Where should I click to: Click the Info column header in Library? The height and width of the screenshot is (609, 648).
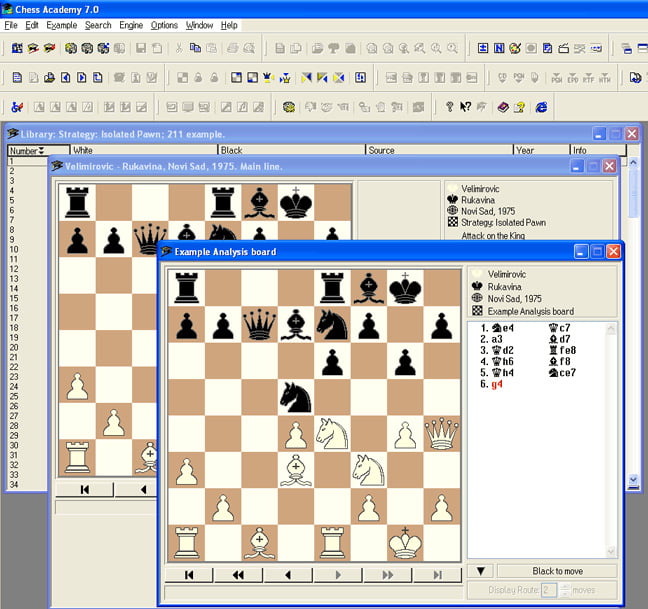point(598,150)
